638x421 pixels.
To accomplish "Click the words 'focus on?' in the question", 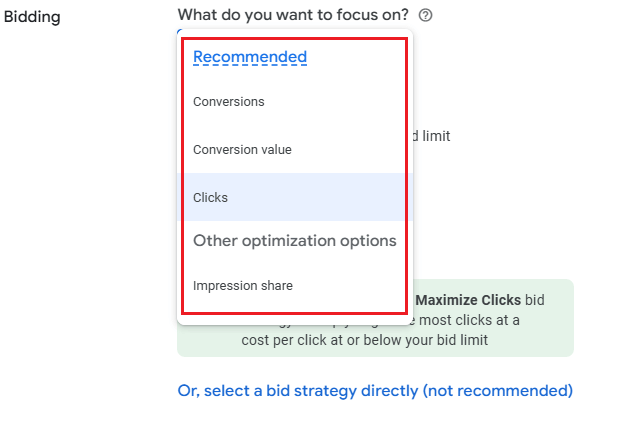I will (x=376, y=15).
